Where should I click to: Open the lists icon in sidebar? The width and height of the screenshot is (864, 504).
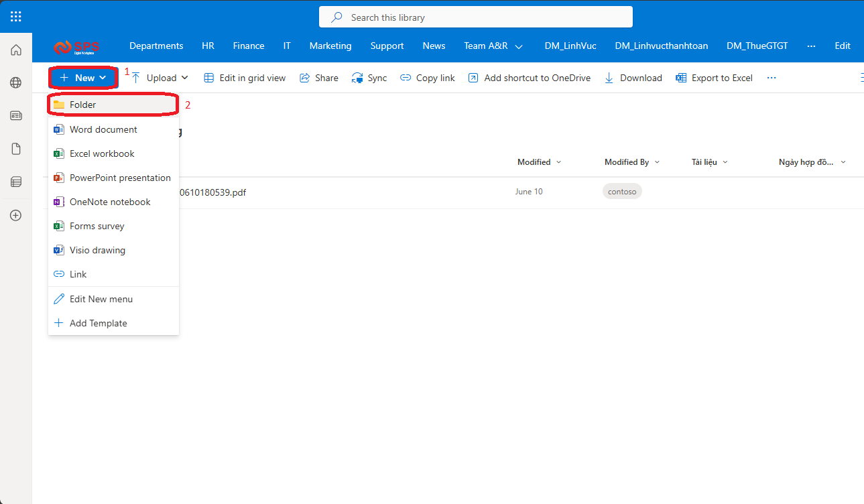(16, 182)
